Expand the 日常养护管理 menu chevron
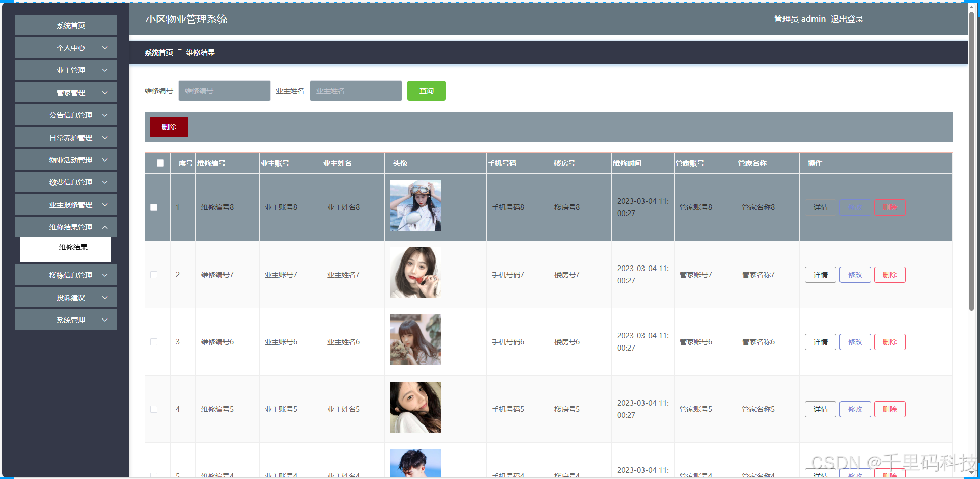Image resolution: width=980 pixels, height=479 pixels. coord(105,138)
